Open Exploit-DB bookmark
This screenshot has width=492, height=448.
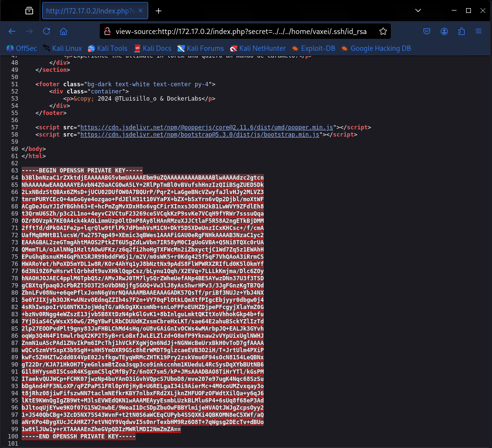[314, 48]
